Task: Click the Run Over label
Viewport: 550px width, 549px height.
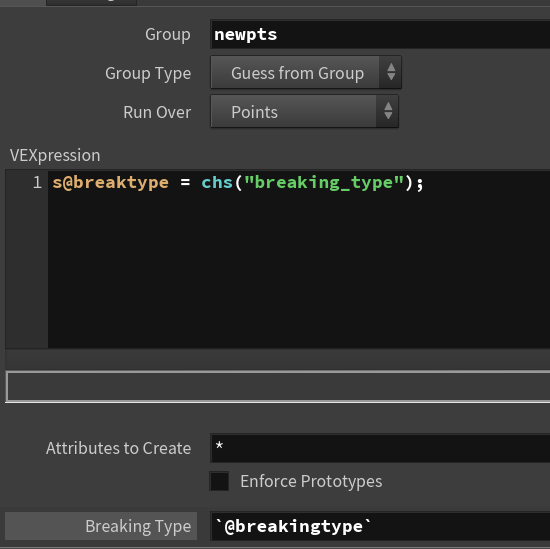Action: [157, 112]
